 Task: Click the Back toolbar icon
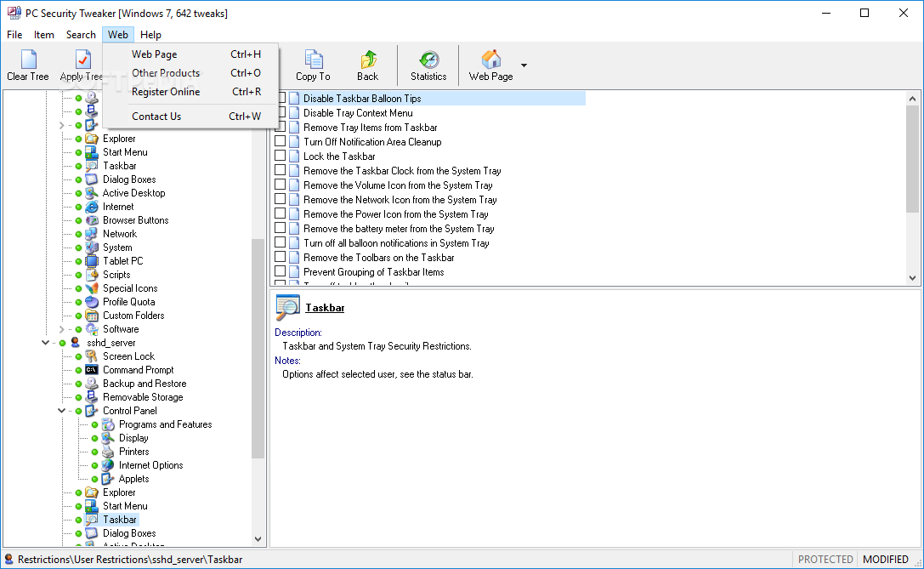click(x=368, y=60)
